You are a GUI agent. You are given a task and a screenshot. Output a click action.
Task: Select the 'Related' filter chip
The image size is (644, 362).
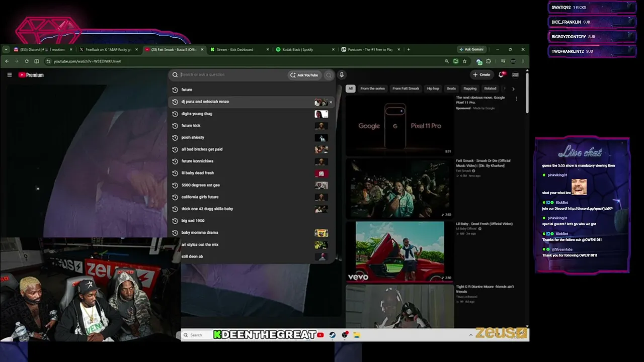[x=490, y=88]
